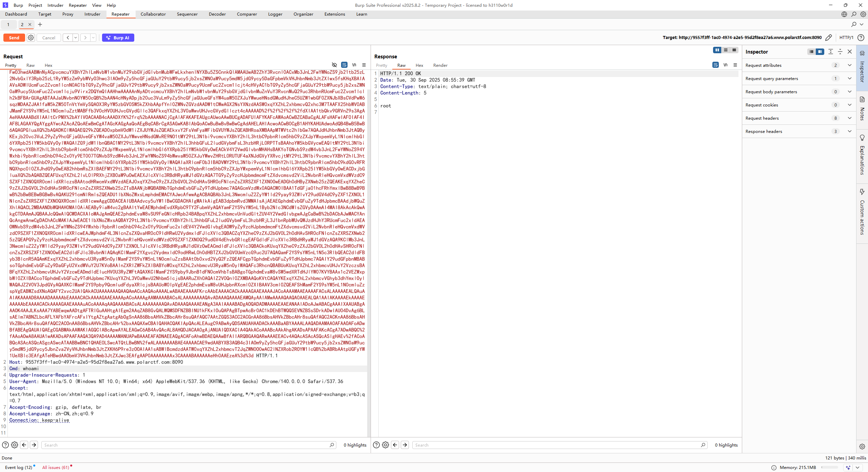This screenshot has height=472, width=868.
Task: Click the Burp AI button
Action: pyautogui.click(x=118, y=38)
